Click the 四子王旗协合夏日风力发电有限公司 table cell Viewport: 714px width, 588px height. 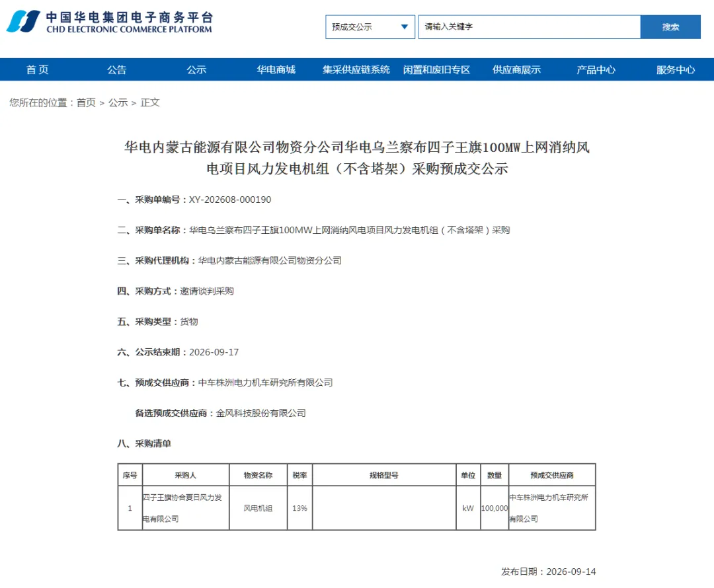[x=186, y=508]
